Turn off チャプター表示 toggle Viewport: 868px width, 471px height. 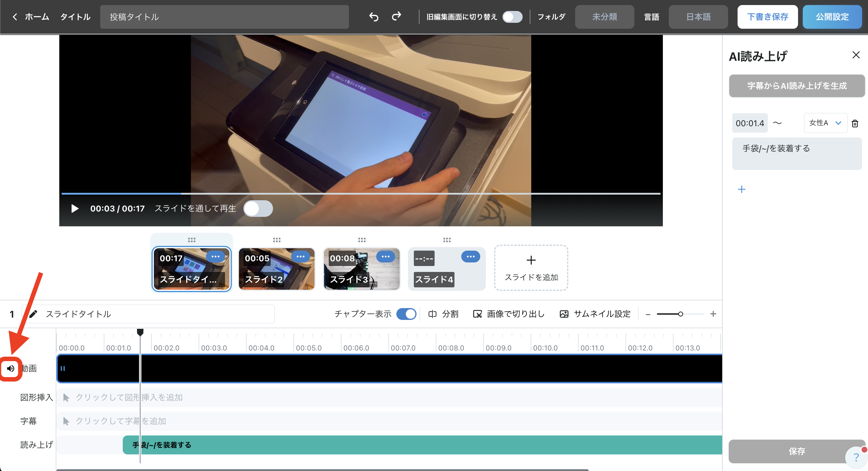click(x=406, y=314)
